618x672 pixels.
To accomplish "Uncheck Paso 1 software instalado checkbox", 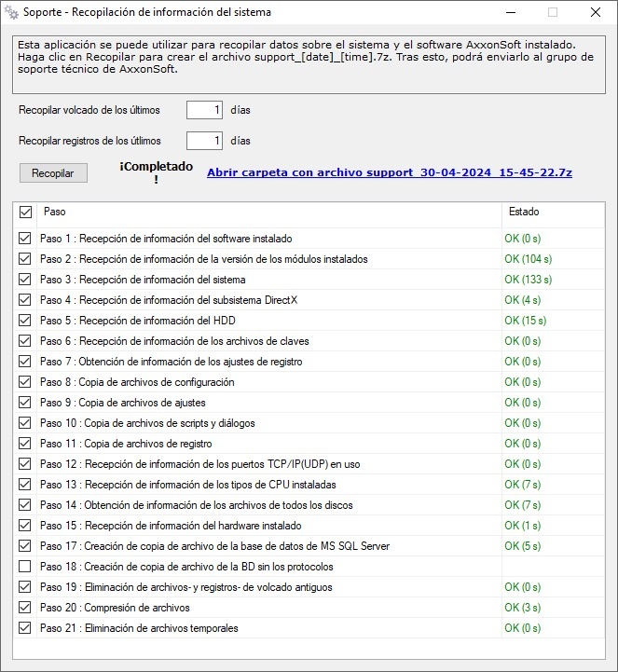I will coord(25,239).
